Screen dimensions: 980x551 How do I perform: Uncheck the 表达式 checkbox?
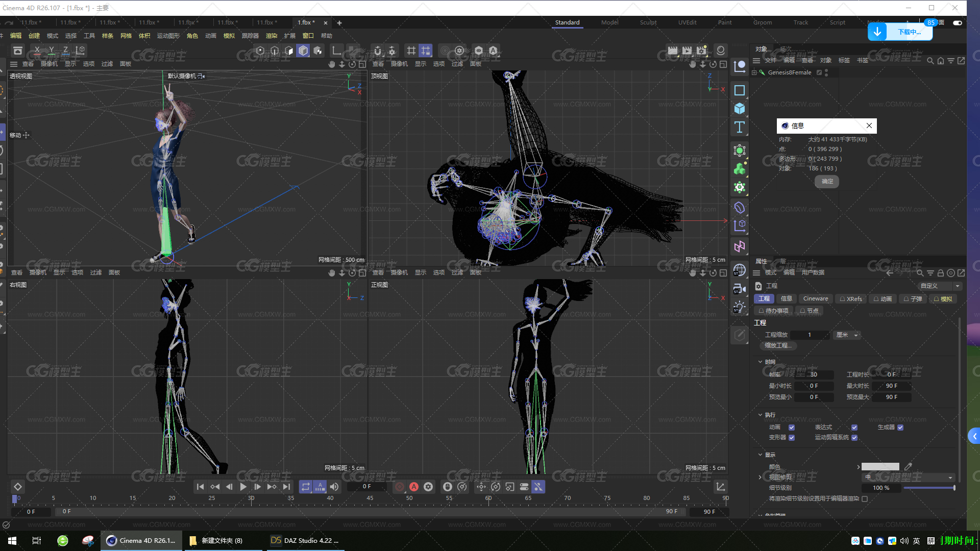click(x=854, y=428)
